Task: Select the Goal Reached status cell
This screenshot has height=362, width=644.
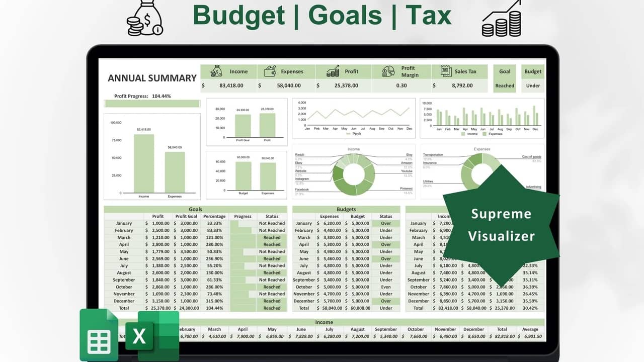Action: coord(505,85)
